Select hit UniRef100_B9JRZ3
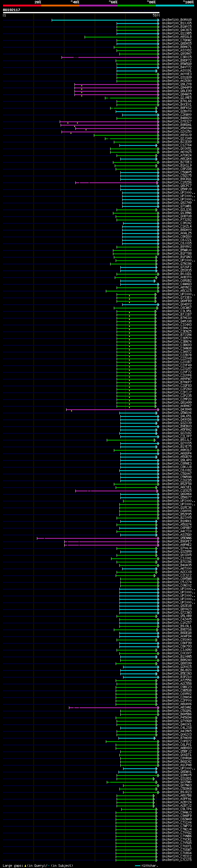Viewport: 197px width, 868px height. click(x=177, y=792)
